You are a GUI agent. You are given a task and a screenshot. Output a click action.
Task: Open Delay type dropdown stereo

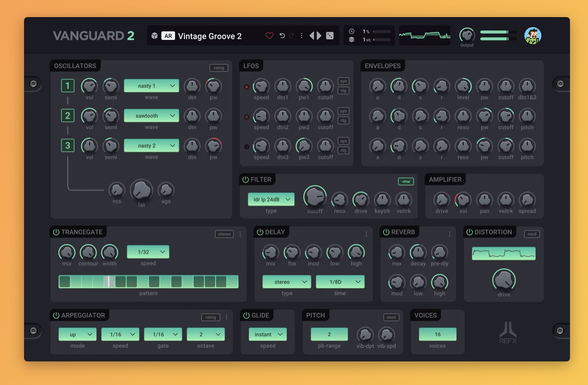pos(287,282)
